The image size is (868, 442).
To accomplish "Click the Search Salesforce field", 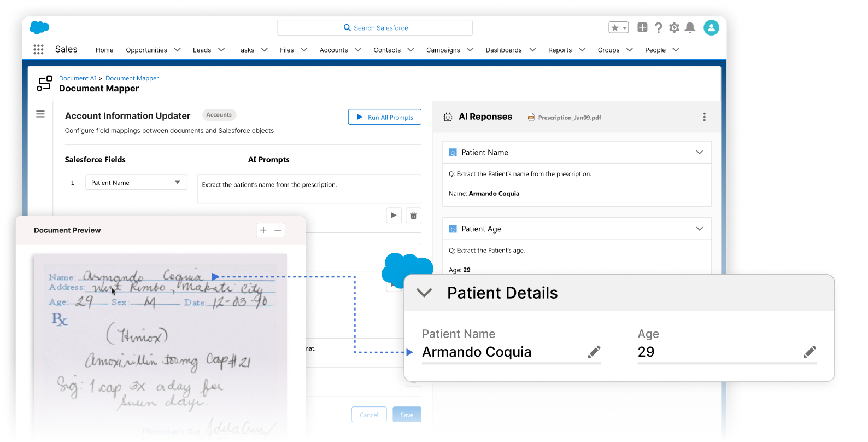I will point(375,28).
